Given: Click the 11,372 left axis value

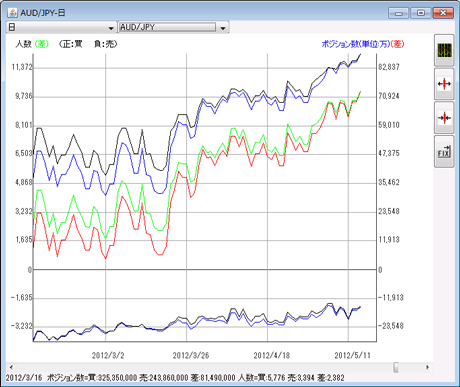Looking at the screenshot, I should click(x=22, y=67).
